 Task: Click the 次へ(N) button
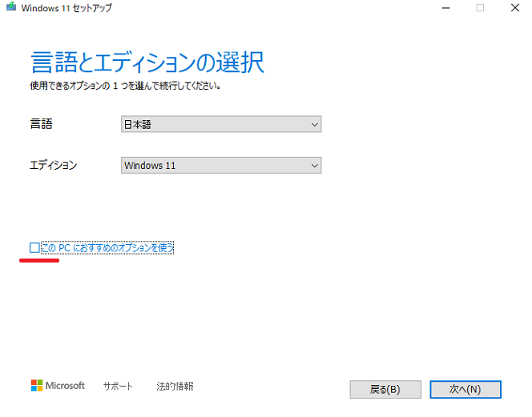(x=465, y=389)
